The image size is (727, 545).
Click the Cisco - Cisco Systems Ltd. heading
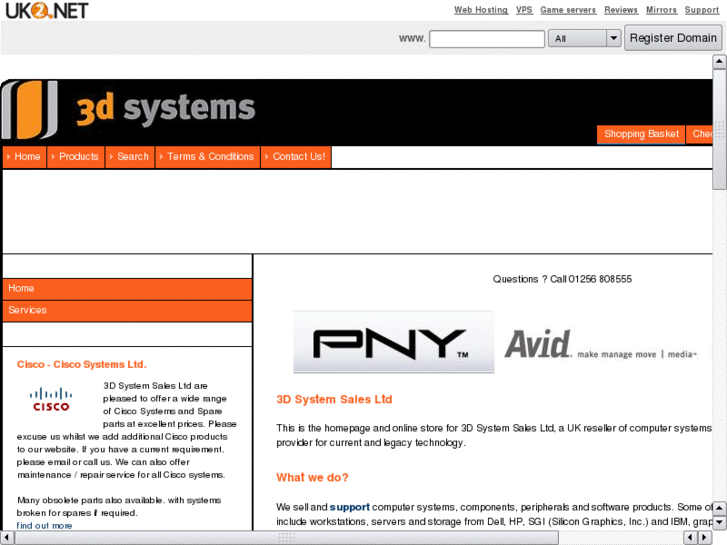tap(82, 365)
